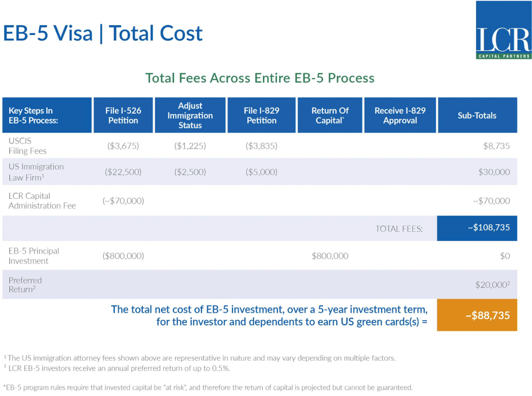Click the 'EB-5 Visa | Total Cost' title
Image resolution: width=532 pixels, height=396 pixels.
pyautogui.click(x=103, y=33)
